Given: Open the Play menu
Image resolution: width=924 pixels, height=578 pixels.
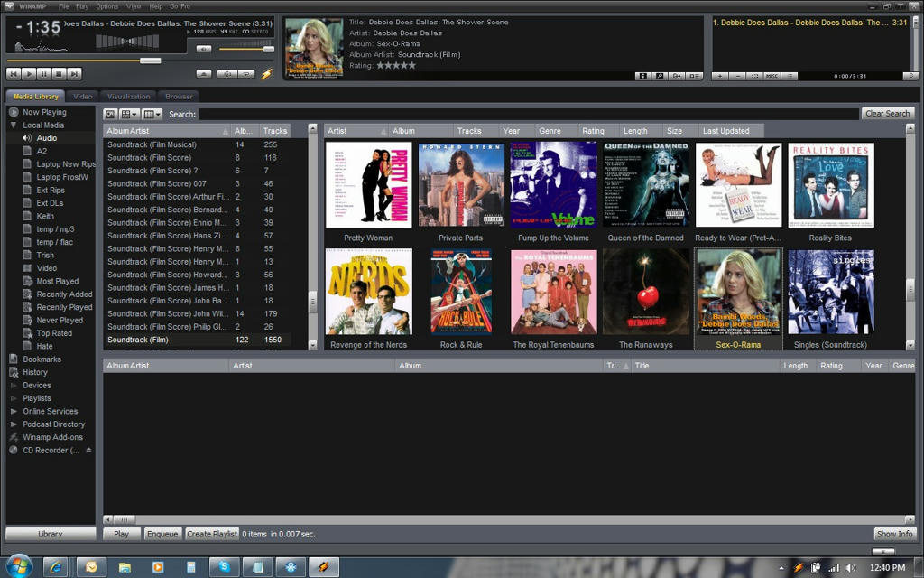Looking at the screenshot, I should click(82, 6).
